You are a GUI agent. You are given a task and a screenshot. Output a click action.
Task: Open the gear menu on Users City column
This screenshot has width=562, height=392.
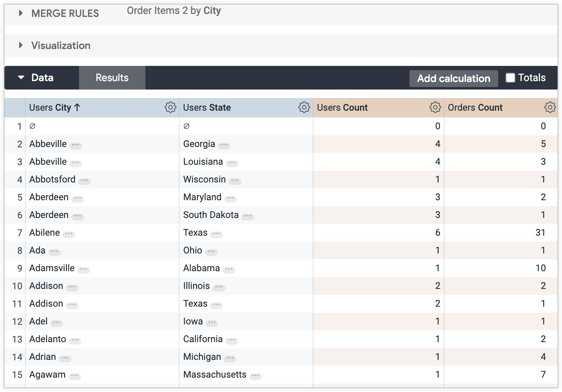(x=170, y=107)
